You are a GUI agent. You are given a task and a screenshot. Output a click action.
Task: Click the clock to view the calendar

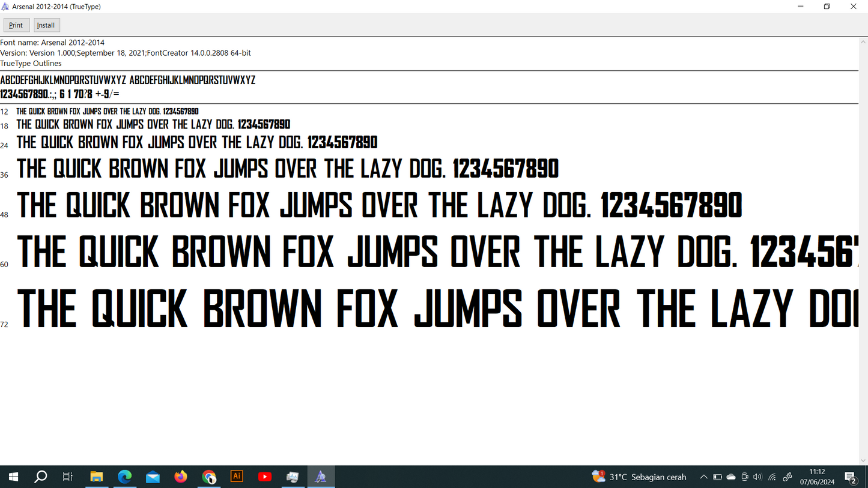[818, 477]
